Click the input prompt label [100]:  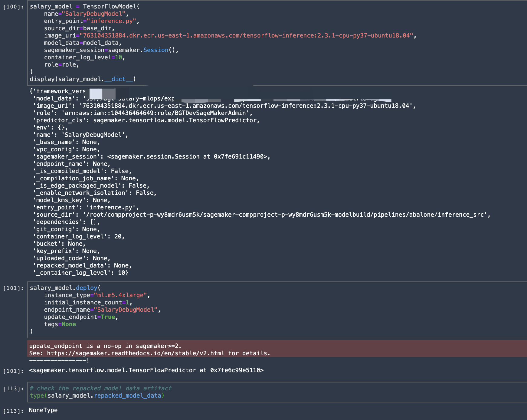pyautogui.click(x=13, y=7)
